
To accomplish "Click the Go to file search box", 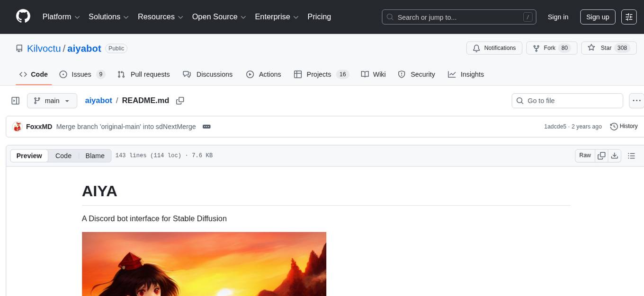I will (x=567, y=100).
